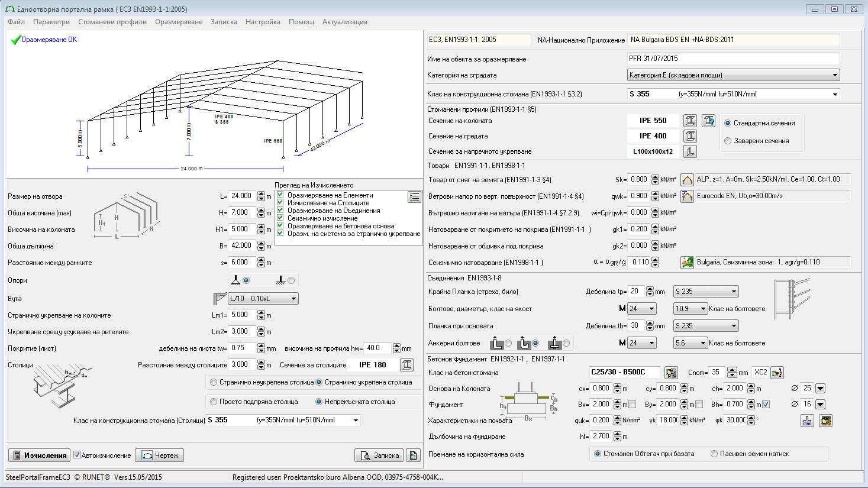
Task: Click the concrete class picker beside C25/30
Action: [x=672, y=372]
